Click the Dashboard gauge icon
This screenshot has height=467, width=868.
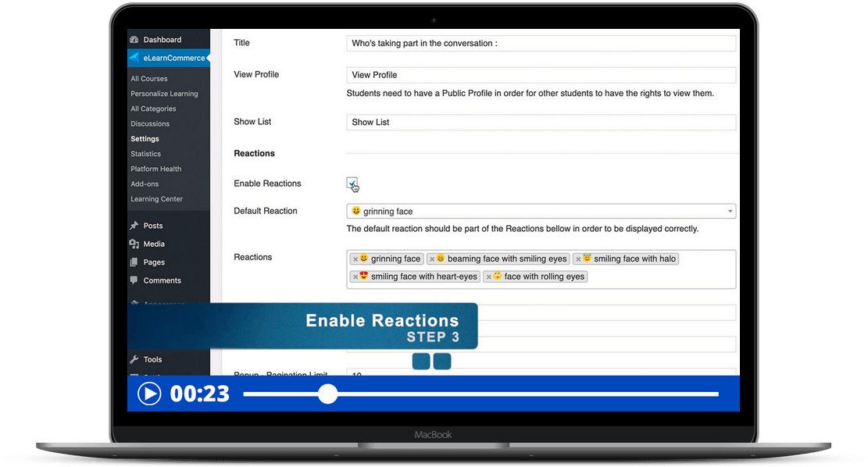[134, 40]
